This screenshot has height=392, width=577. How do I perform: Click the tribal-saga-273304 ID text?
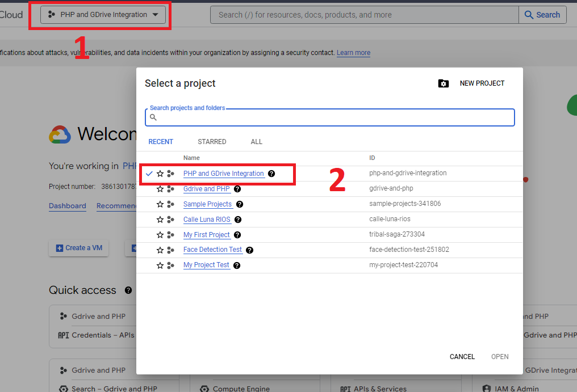[397, 234]
